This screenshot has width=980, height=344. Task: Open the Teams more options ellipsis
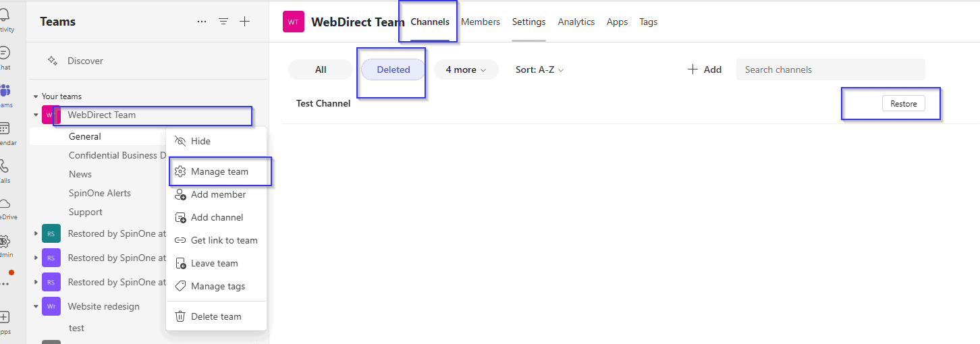[202, 22]
